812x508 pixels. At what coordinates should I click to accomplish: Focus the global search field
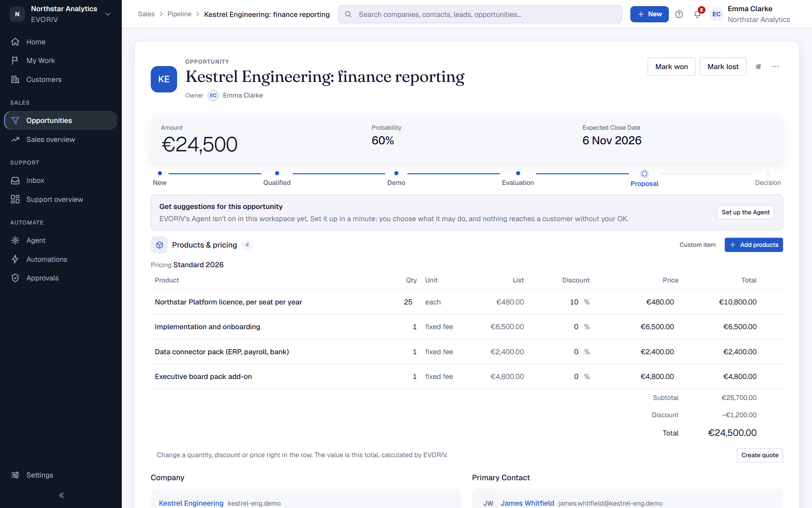(480, 14)
